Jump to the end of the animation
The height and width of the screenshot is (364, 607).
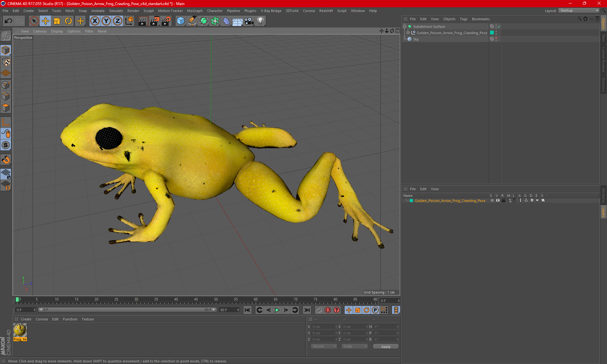click(307, 310)
